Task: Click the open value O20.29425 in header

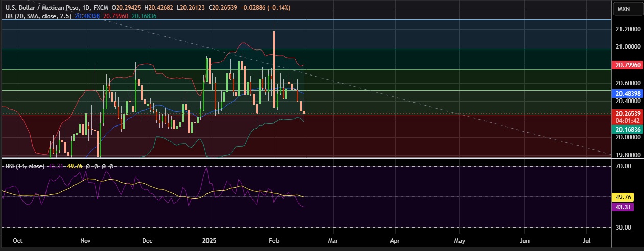Action: point(127,9)
